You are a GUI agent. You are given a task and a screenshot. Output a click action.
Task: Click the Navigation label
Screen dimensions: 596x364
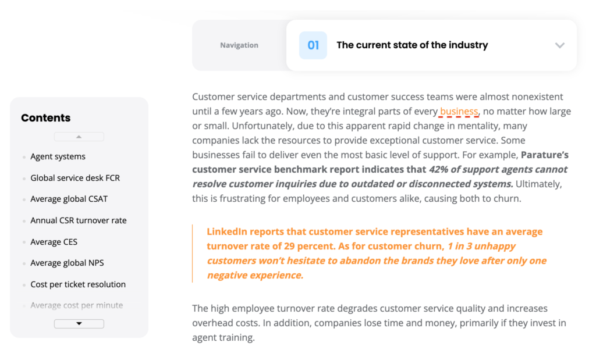coord(239,45)
